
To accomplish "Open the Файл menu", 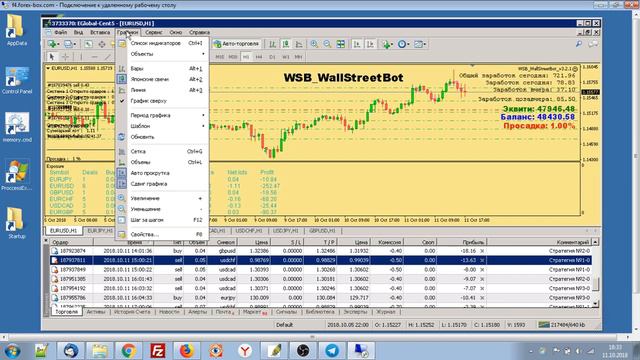I will tap(60, 32).
